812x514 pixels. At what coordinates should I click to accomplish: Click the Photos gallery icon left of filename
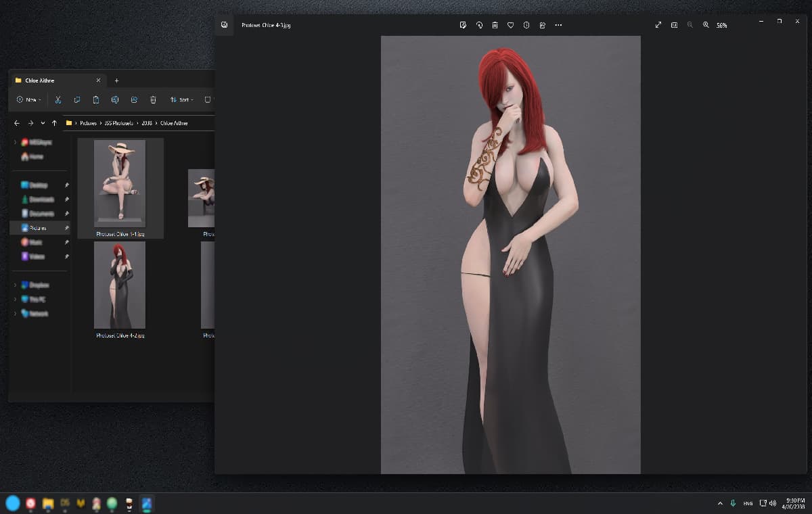point(224,25)
